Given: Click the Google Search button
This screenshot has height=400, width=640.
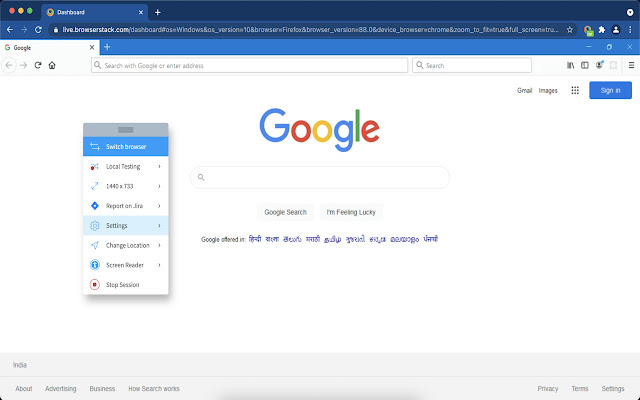Looking at the screenshot, I should click(285, 212).
